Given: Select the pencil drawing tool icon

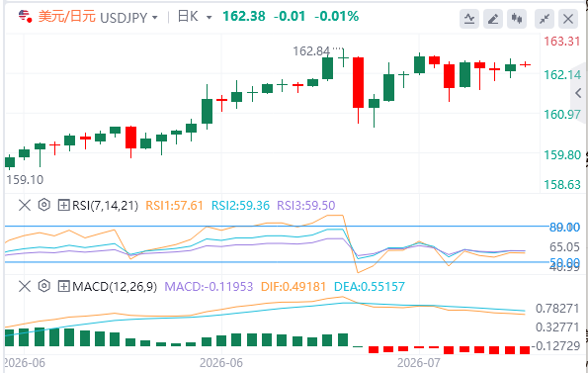Looking at the screenshot, I should (493, 19).
